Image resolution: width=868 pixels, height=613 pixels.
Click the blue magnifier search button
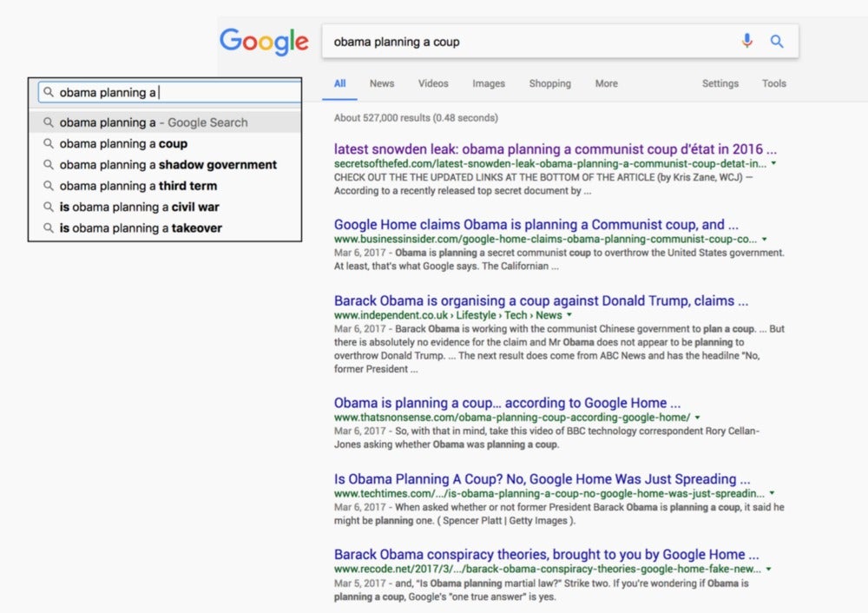point(777,42)
